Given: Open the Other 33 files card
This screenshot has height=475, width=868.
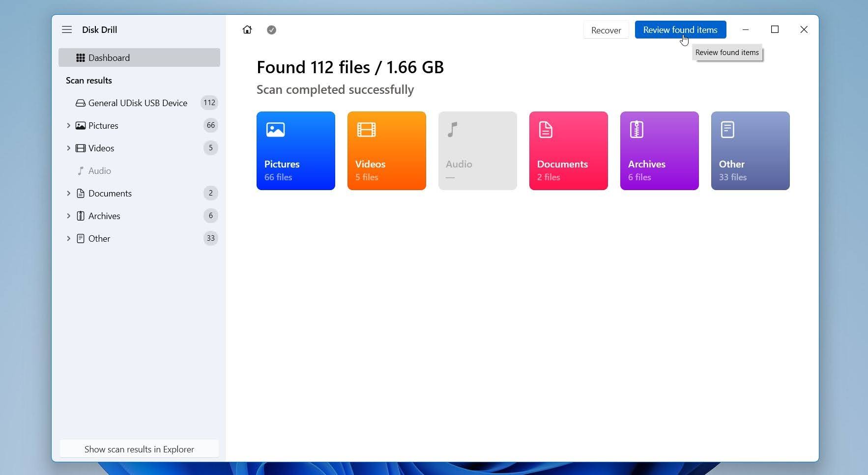Looking at the screenshot, I should [751, 151].
